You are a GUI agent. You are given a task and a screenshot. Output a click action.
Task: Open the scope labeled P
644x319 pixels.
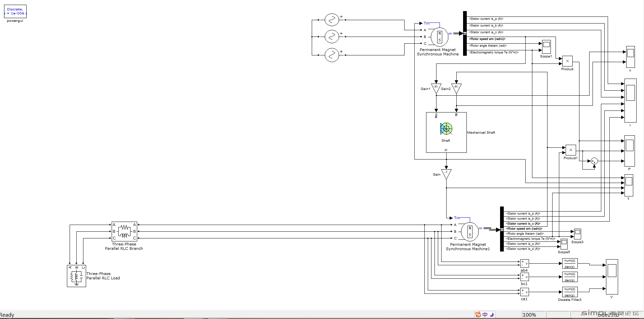[x=630, y=151]
